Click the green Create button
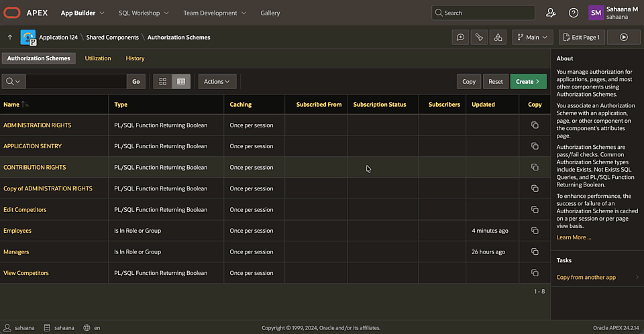The image size is (644, 334). (528, 82)
